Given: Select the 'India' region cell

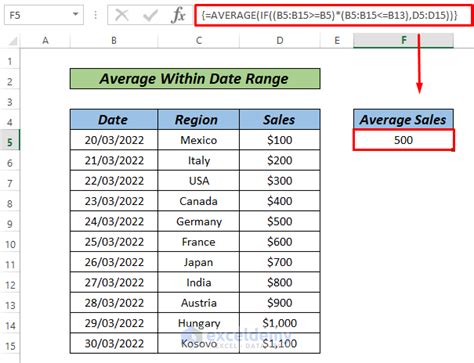Looking at the screenshot, I should coord(199,282).
